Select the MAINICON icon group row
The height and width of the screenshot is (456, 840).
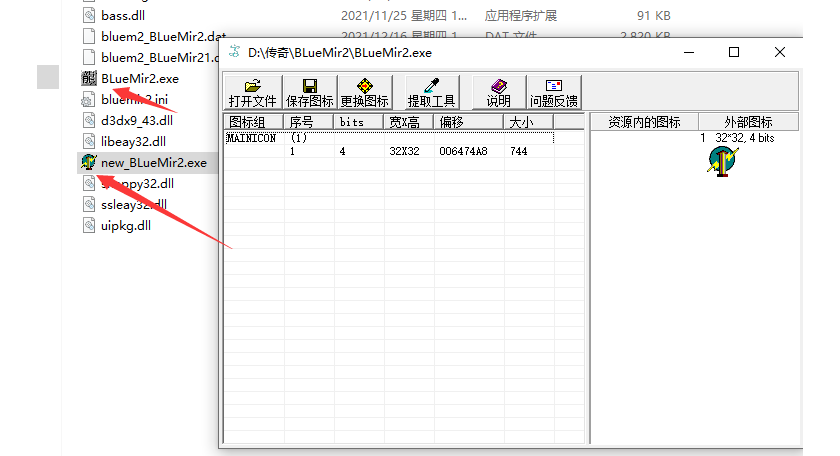point(389,138)
